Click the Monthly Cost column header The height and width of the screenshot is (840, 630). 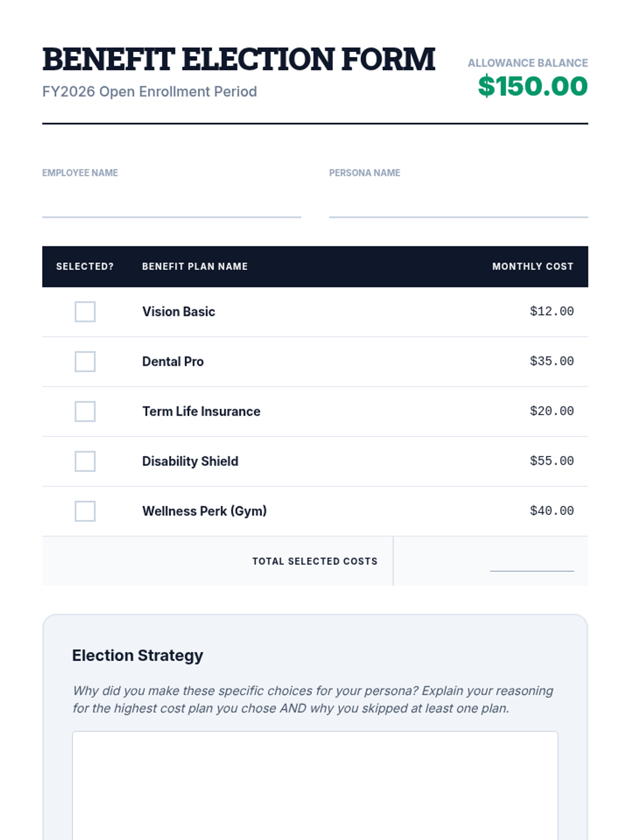point(533,266)
